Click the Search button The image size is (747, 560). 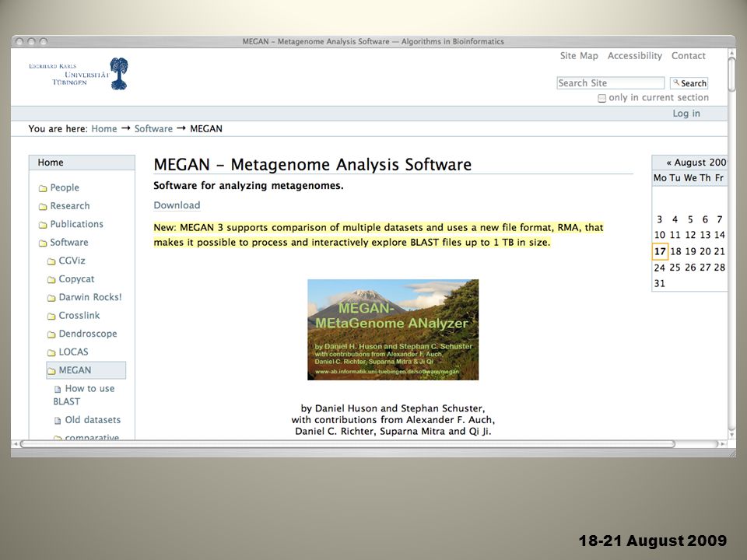(x=689, y=83)
